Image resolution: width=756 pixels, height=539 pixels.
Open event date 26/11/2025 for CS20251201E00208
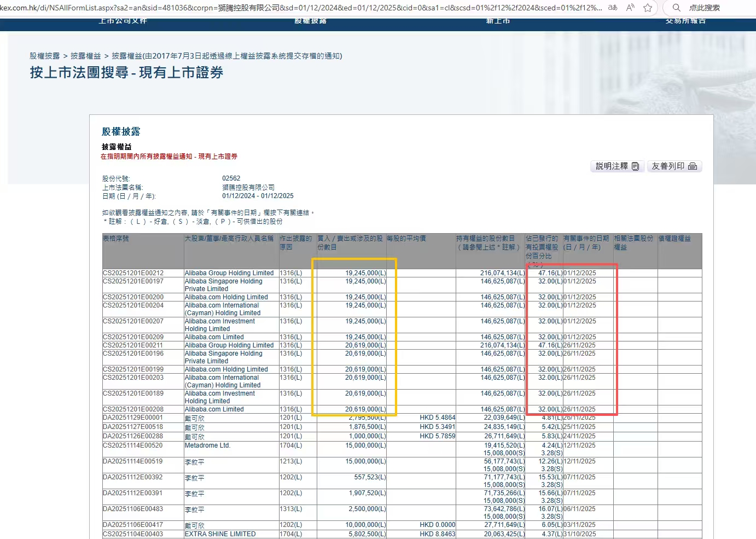580,409
